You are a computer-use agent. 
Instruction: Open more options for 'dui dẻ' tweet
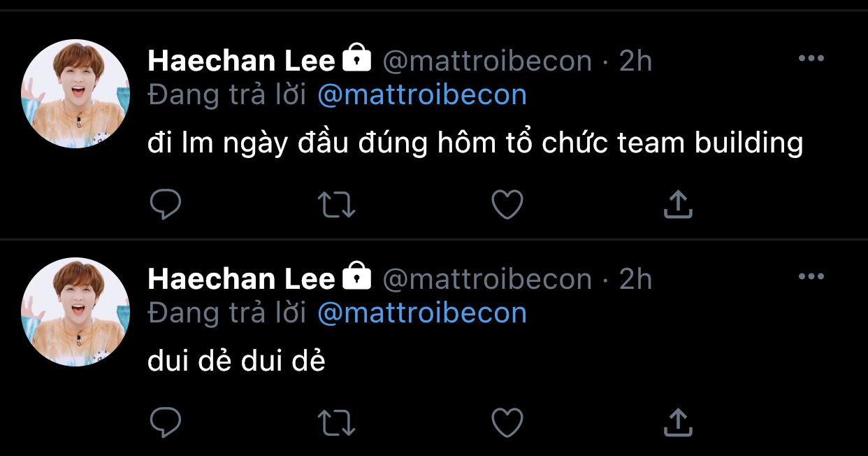[811, 277]
